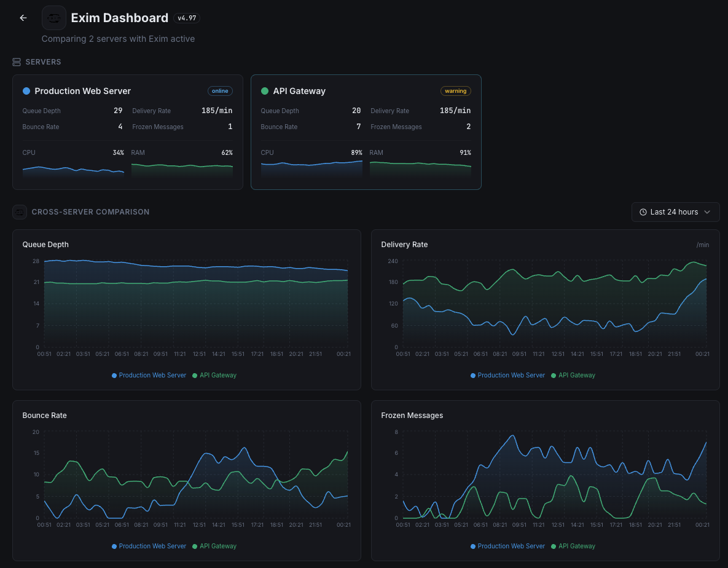Toggle API Gateway legend in Frozen Messages chart
Screen dimensions: 728x568
pyautogui.click(x=573, y=546)
